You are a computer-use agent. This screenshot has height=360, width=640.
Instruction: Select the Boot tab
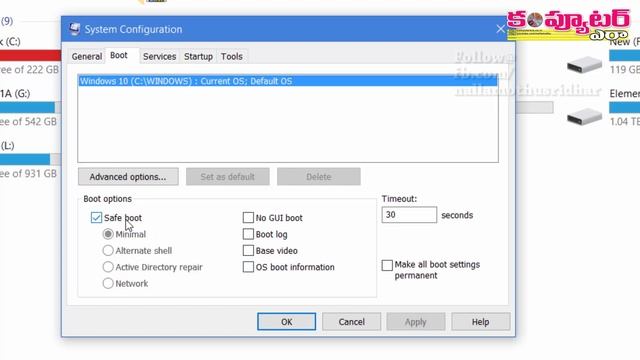click(x=119, y=55)
